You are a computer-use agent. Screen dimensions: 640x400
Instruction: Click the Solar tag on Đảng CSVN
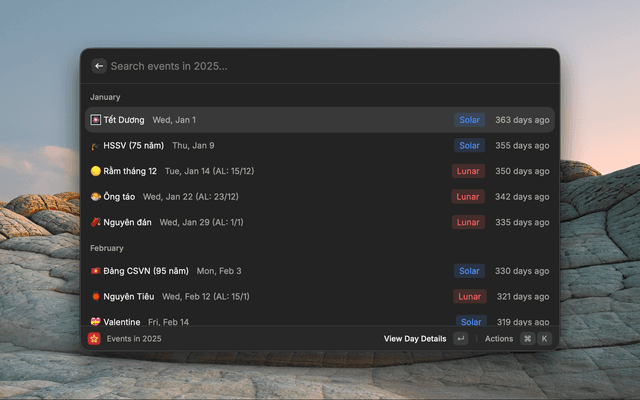click(x=469, y=271)
